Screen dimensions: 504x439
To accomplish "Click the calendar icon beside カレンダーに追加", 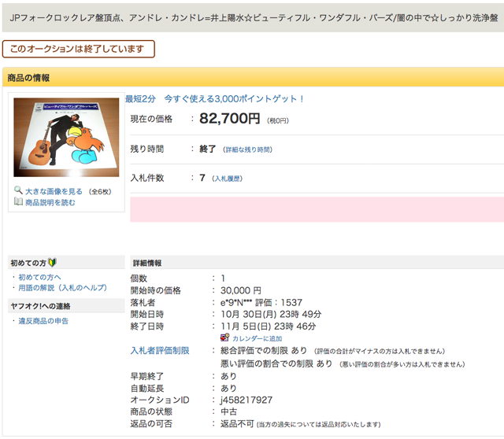I will coord(224,338).
